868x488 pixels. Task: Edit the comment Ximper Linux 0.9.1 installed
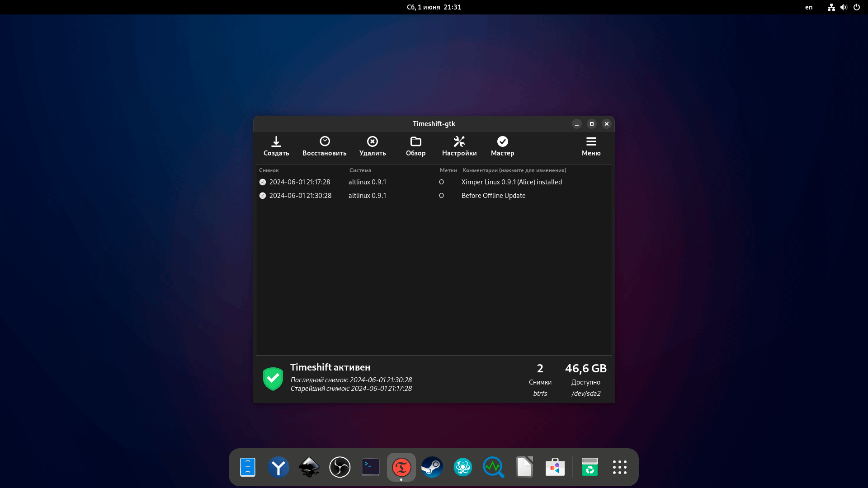(x=511, y=182)
